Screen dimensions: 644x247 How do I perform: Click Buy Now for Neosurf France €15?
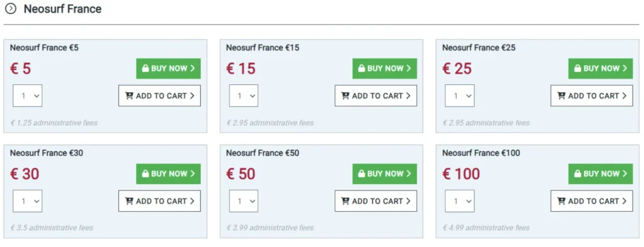(384, 69)
